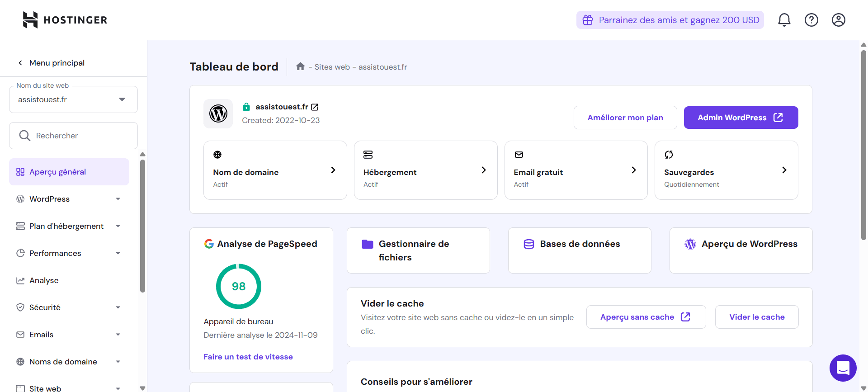The image size is (868, 392).
Task: Click Faire un test de vitesse link
Action: tap(248, 357)
